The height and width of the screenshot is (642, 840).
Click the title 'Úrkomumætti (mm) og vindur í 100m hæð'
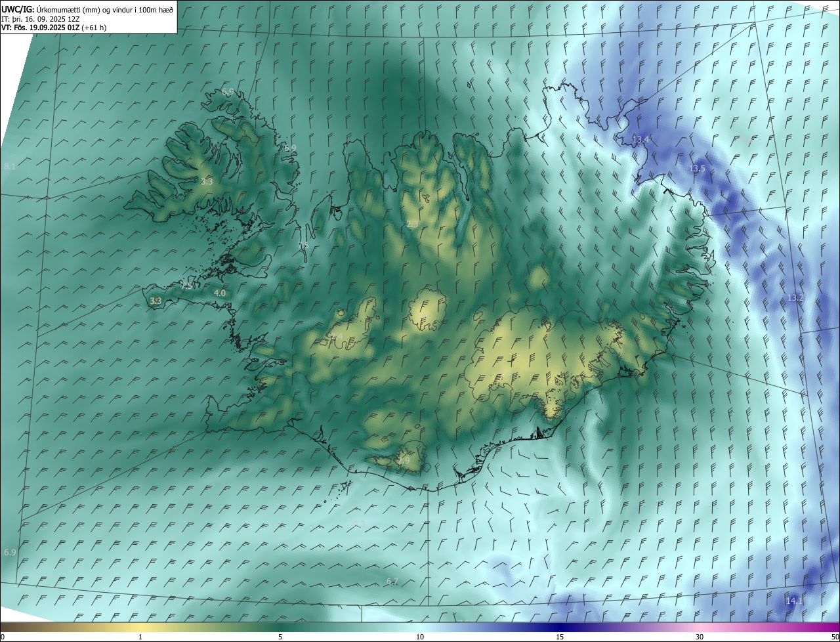pos(105,9)
